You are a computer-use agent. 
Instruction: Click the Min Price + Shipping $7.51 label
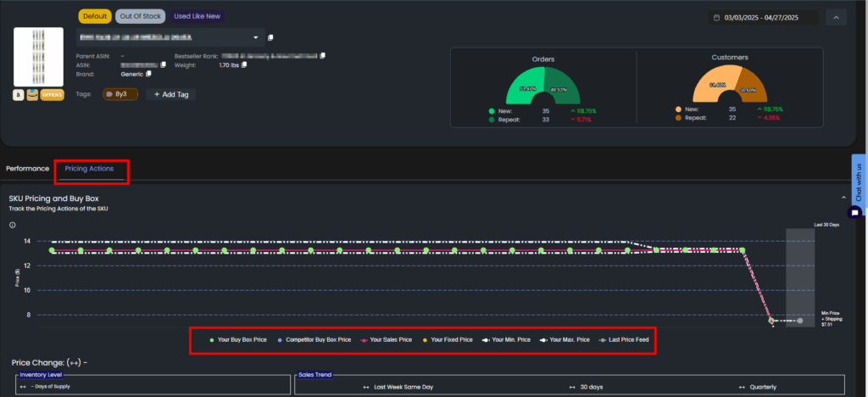coord(831,318)
